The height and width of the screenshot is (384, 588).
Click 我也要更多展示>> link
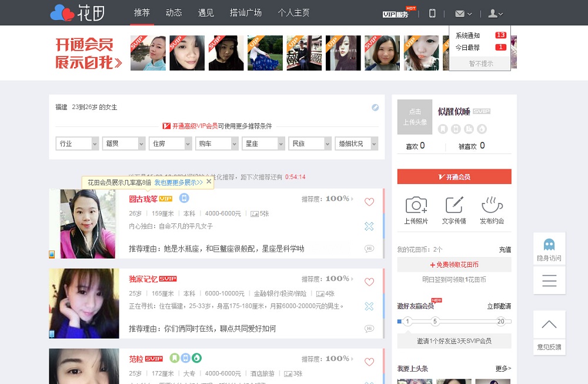click(179, 183)
